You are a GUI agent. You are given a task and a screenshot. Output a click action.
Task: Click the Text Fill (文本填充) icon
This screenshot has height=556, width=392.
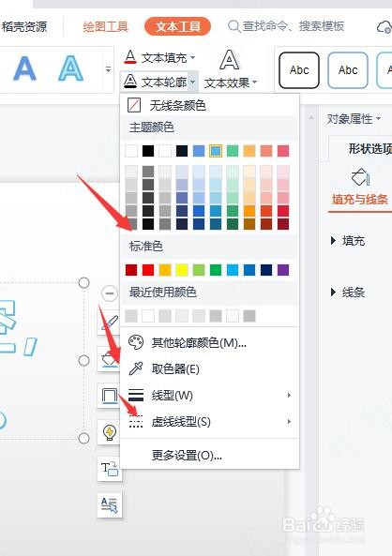pos(130,57)
